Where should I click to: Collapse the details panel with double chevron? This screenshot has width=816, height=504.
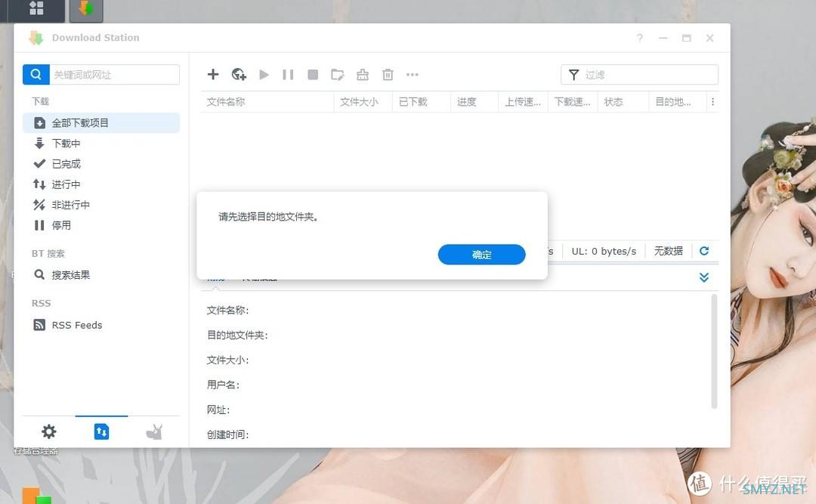pyautogui.click(x=704, y=277)
